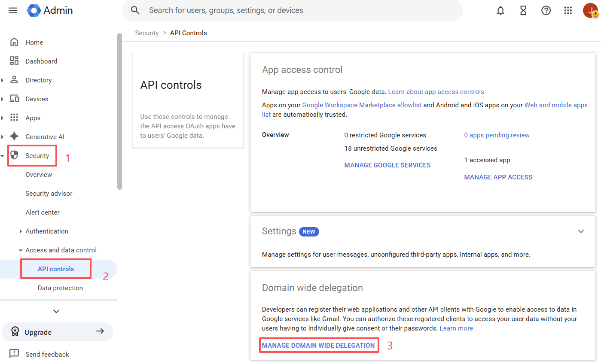Screen dimensions: 601x364
Task: Open Security advisor
Action: (49, 193)
